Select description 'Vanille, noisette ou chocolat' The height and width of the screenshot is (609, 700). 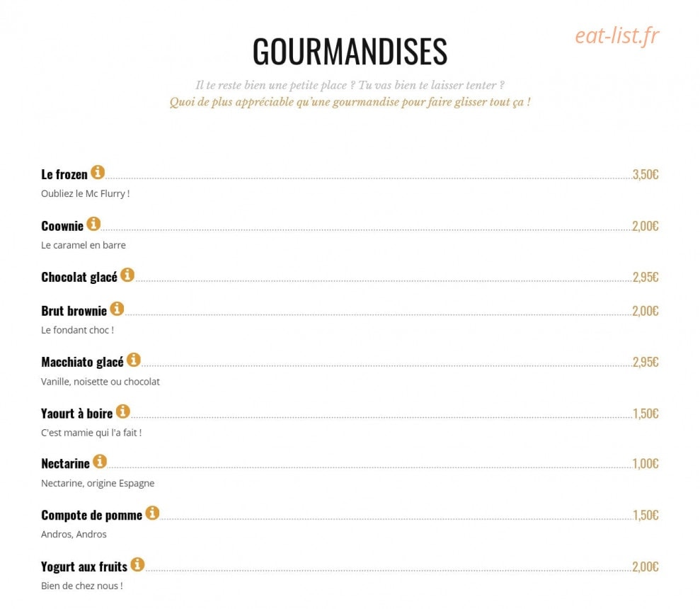click(100, 382)
